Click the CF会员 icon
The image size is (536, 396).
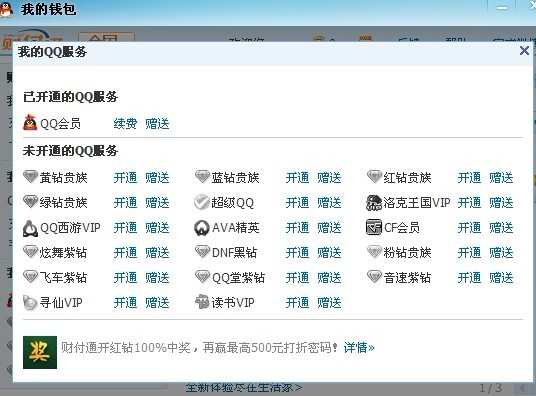(x=374, y=227)
